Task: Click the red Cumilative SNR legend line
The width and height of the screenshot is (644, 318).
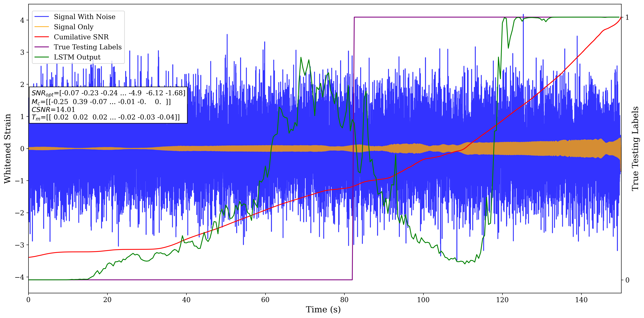Action: tap(42, 37)
